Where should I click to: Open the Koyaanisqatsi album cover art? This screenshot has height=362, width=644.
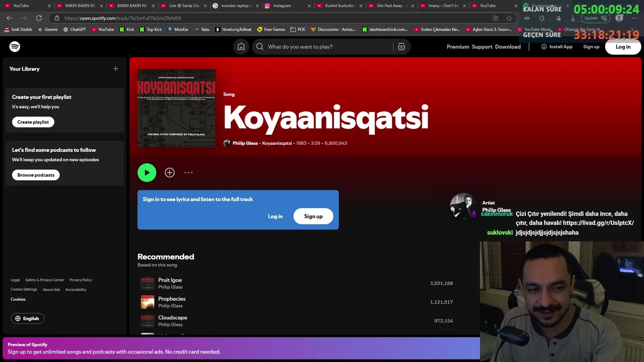click(x=177, y=108)
